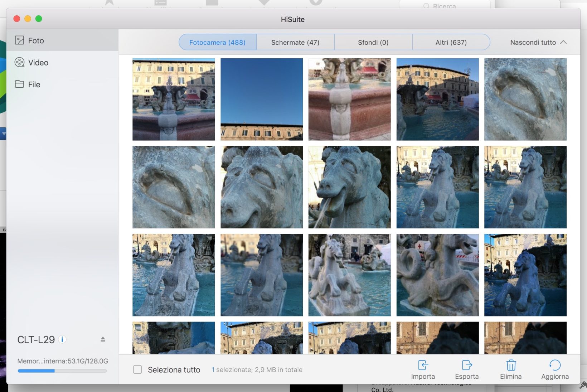Screen dimensions: 587x392
Task: Click the Elimina label
Action: pyautogui.click(x=511, y=377)
